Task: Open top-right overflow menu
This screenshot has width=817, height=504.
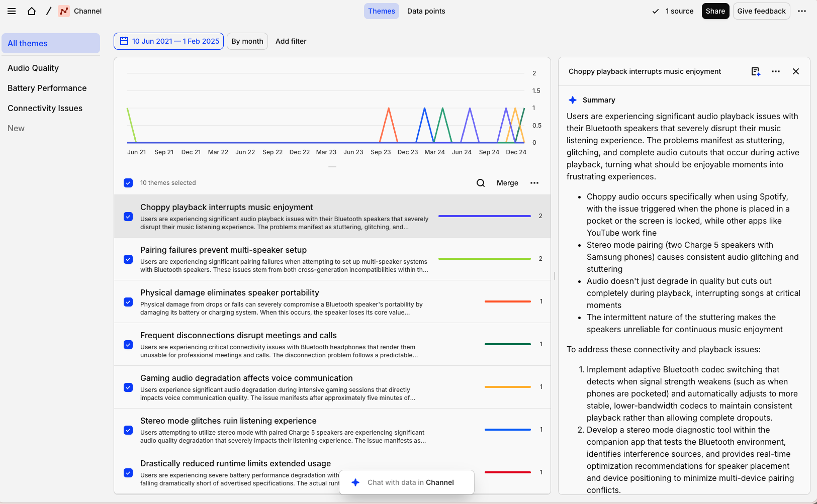Action: click(802, 11)
